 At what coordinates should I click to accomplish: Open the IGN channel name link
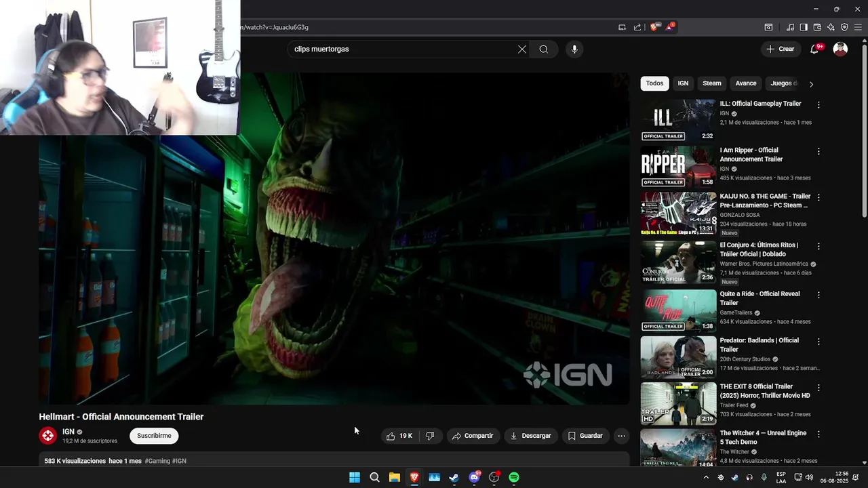[x=68, y=432]
